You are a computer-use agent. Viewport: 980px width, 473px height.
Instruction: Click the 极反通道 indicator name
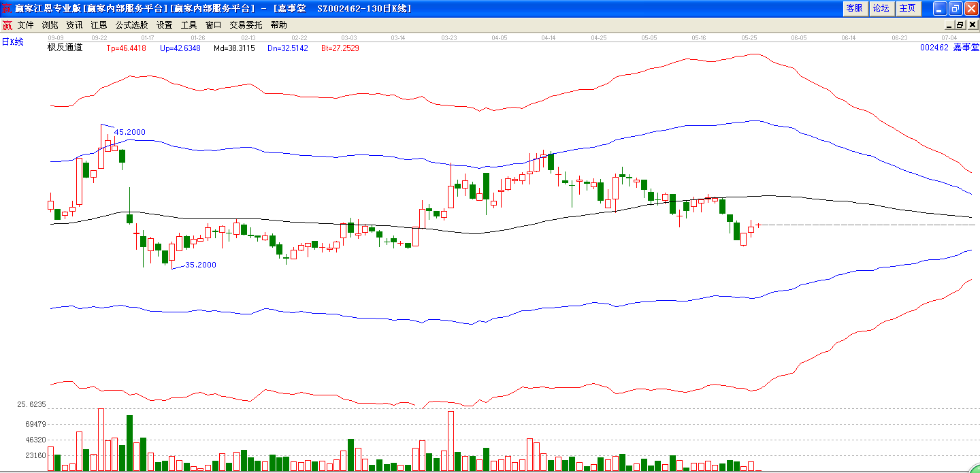(65, 48)
